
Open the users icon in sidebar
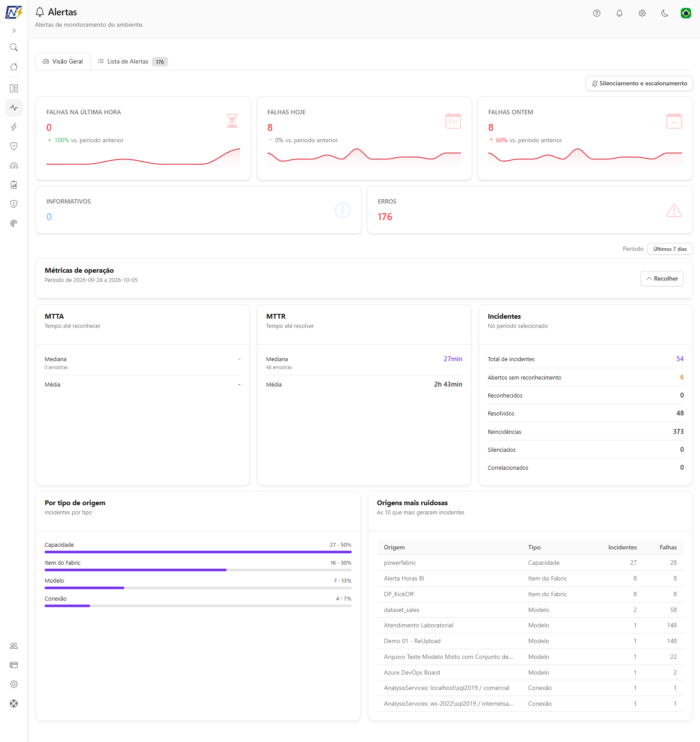[14, 646]
